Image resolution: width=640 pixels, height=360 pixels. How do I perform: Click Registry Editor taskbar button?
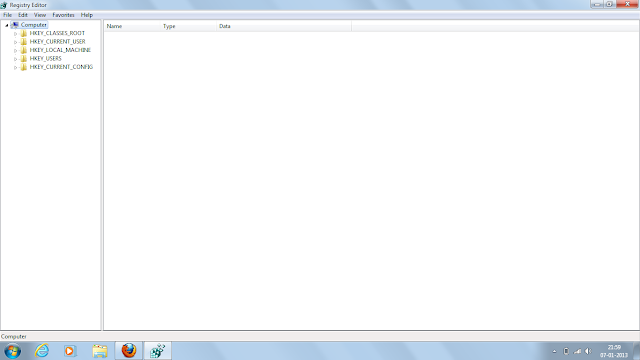click(158, 351)
